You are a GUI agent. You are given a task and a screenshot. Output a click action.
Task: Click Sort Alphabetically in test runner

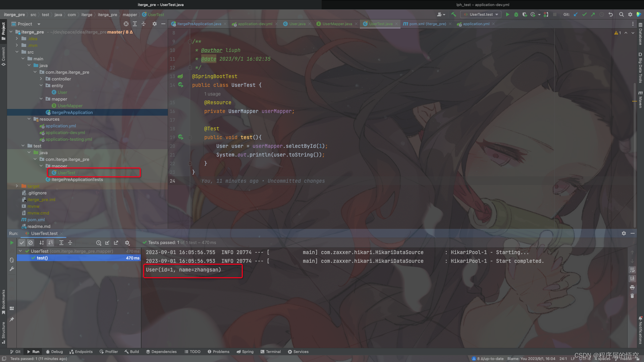click(42, 243)
